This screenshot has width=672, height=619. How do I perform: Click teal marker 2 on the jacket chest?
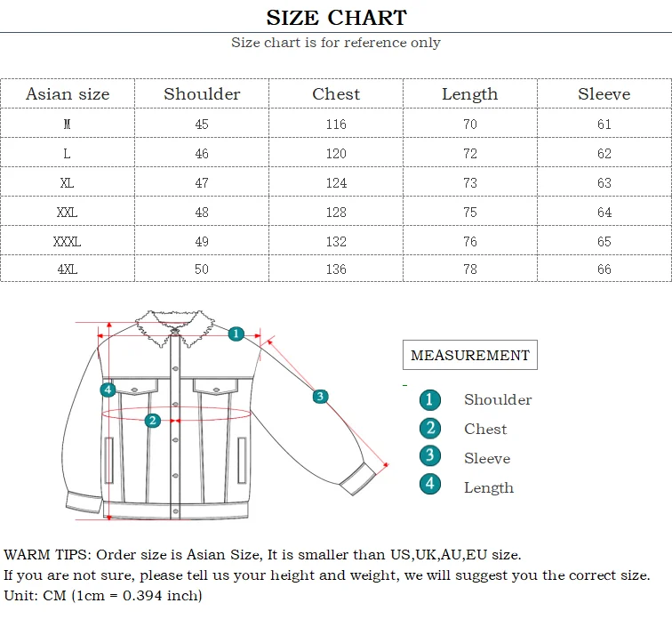point(153,421)
